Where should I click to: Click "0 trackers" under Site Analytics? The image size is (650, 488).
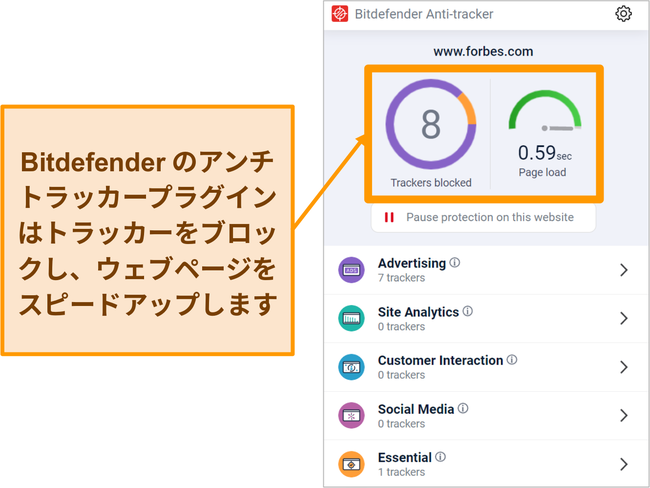[x=401, y=327]
